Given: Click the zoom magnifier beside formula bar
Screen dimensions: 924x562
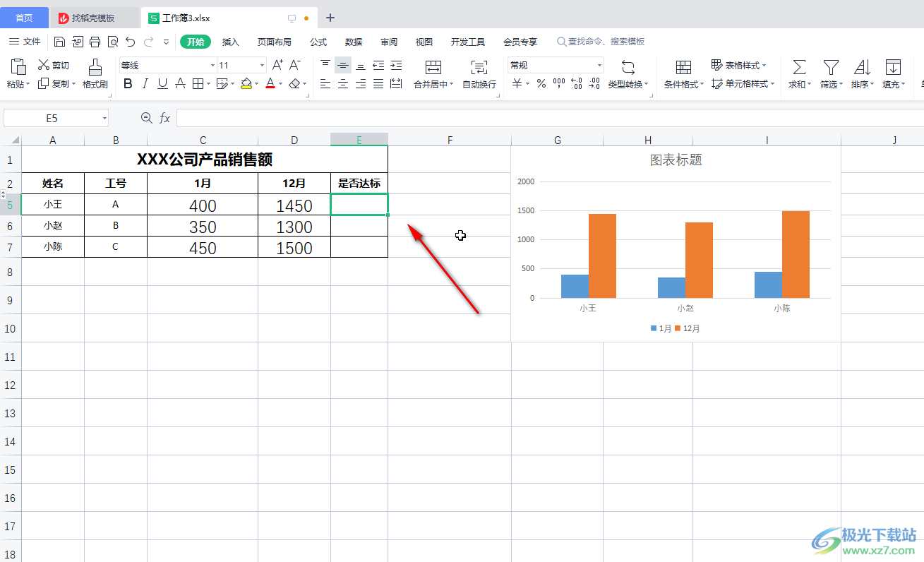Looking at the screenshot, I should 146,118.
